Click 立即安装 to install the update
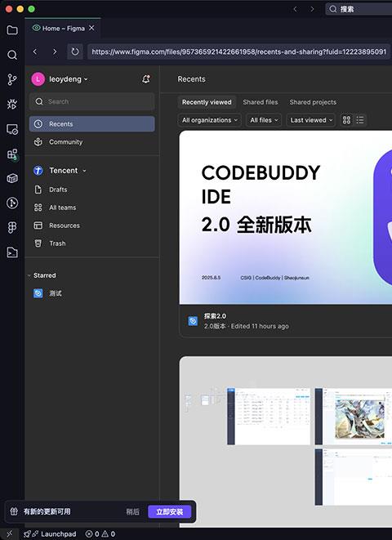The height and width of the screenshot is (540, 392). pyautogui.click(x=169, y=511)
